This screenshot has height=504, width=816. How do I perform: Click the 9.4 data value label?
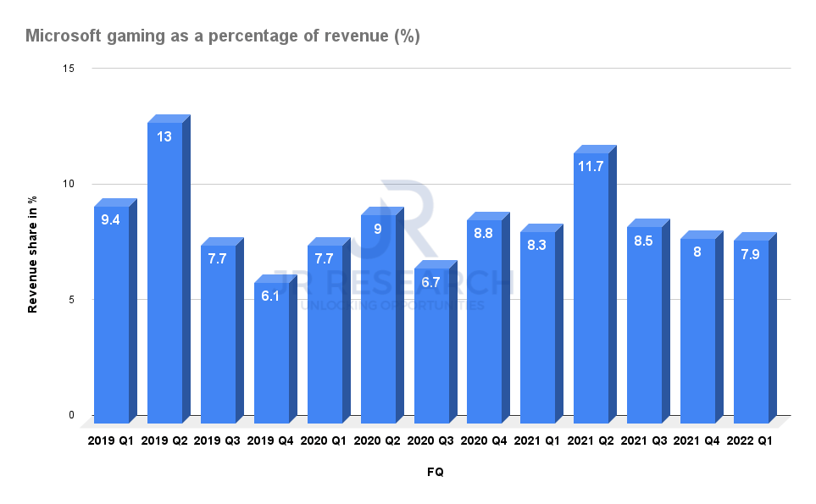[110, 220]
